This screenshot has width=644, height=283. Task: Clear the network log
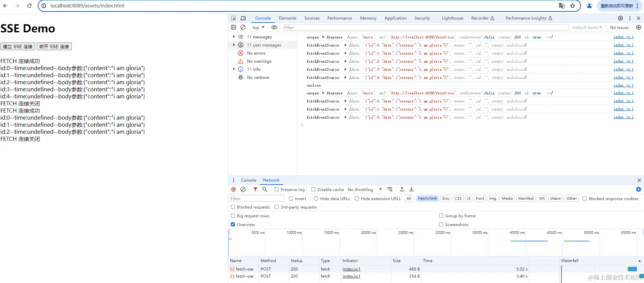[x=243, y=189]
